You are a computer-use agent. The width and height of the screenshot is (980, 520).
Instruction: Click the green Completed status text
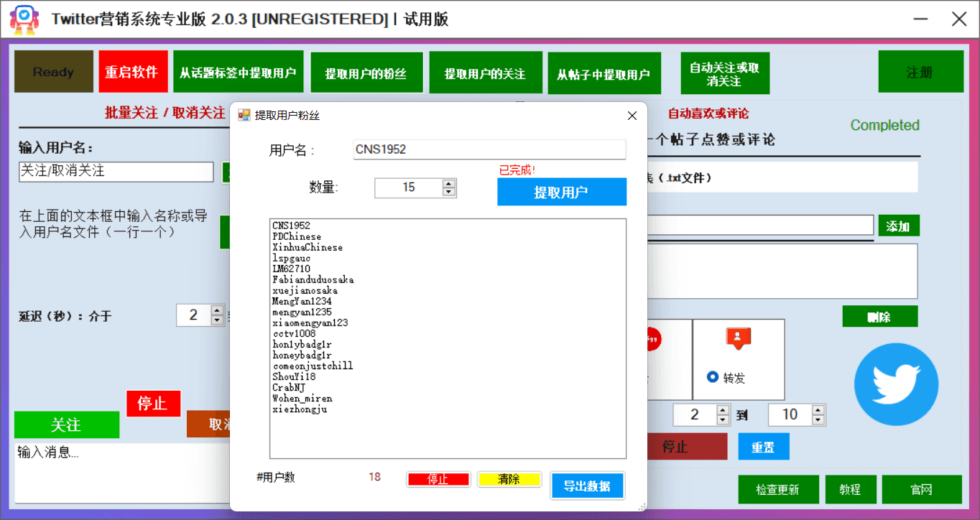pyautogui.click(x=885, y=125)
